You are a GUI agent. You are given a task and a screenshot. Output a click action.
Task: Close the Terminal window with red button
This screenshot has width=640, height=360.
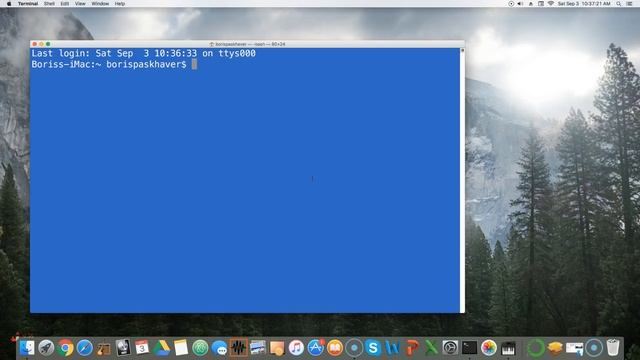(35, 44)
